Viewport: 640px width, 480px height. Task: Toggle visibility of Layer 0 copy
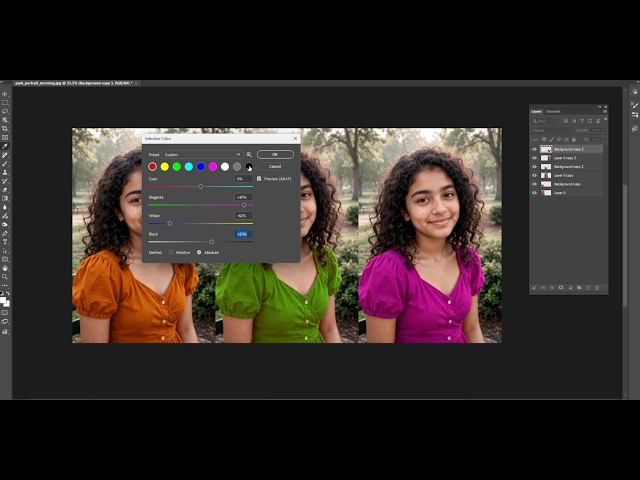click(534, 176)
